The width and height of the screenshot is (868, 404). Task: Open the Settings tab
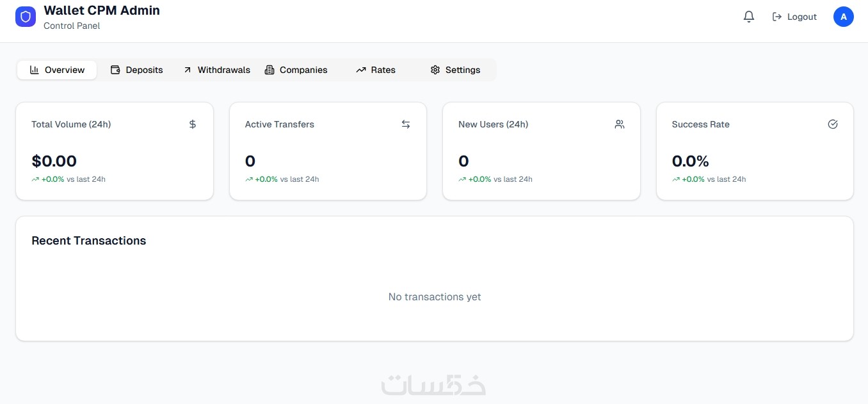point(455,70)
